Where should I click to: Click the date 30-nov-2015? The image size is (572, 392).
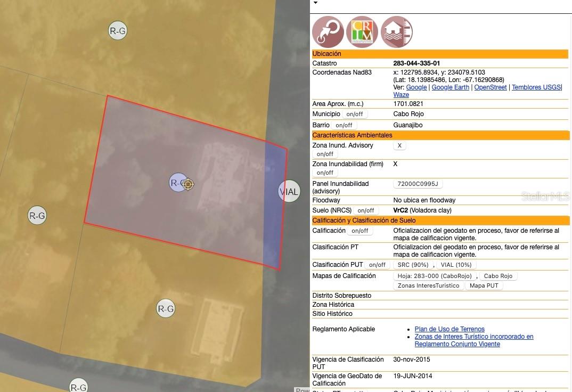[x=412, y=360]
